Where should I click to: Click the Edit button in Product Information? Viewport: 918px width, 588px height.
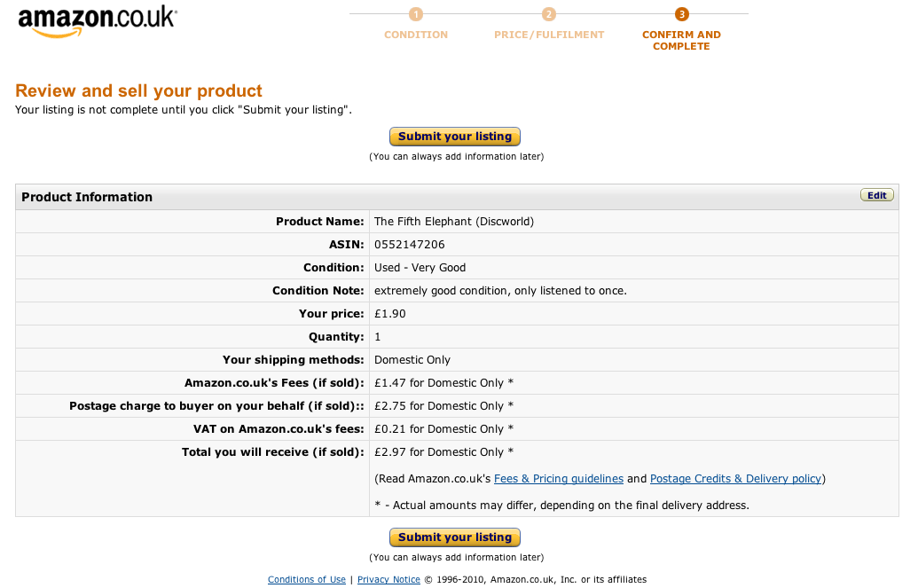[876, 195]
